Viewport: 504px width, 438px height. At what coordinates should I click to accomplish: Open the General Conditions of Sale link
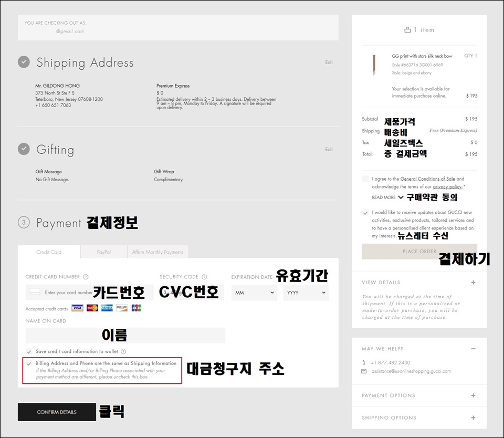click(x=427, y=179)
